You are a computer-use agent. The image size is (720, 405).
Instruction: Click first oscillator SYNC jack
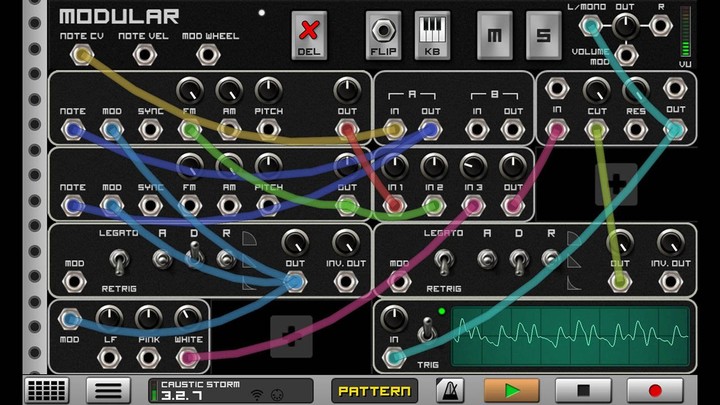coord(151,130)
